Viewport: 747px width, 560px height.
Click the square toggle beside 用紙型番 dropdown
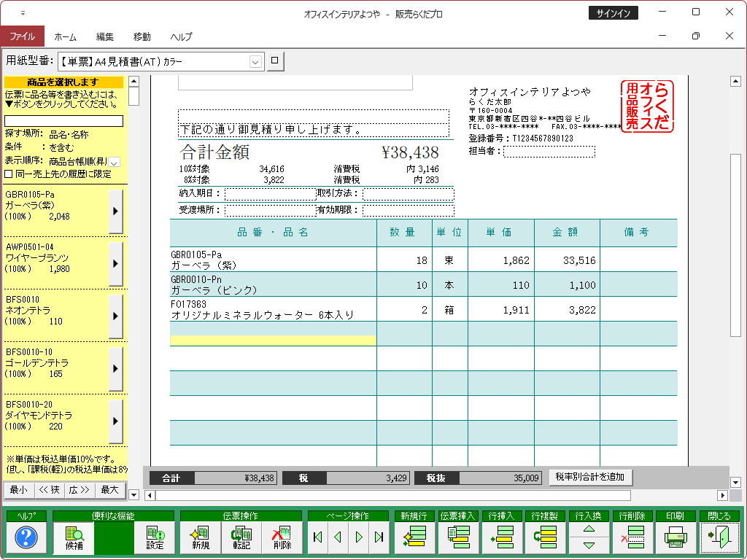click(x=274, y=62)
